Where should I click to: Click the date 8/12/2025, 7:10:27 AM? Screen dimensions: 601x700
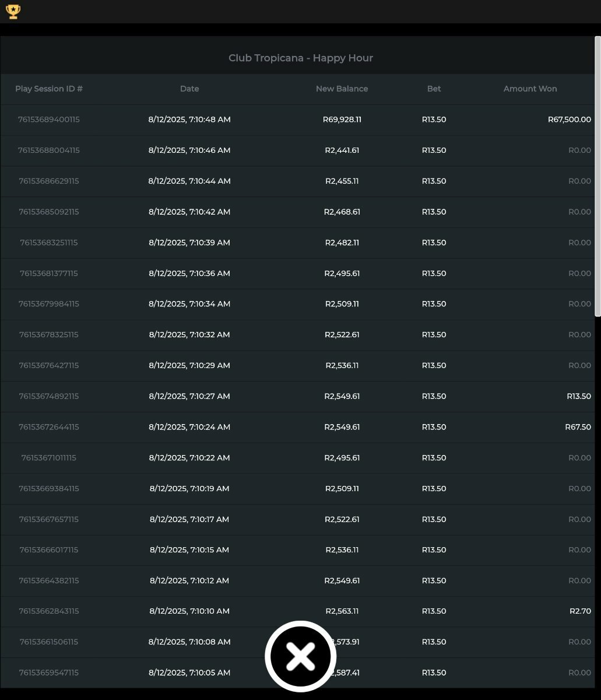(189, 396)
